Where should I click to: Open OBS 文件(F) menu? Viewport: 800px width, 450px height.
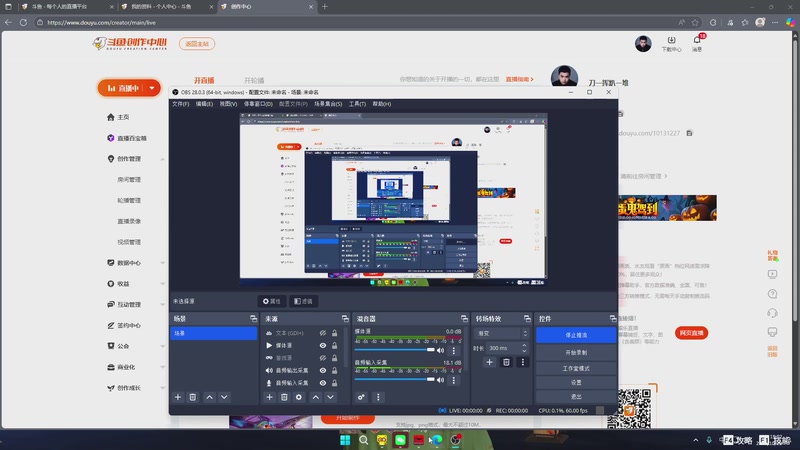(181, 104)
